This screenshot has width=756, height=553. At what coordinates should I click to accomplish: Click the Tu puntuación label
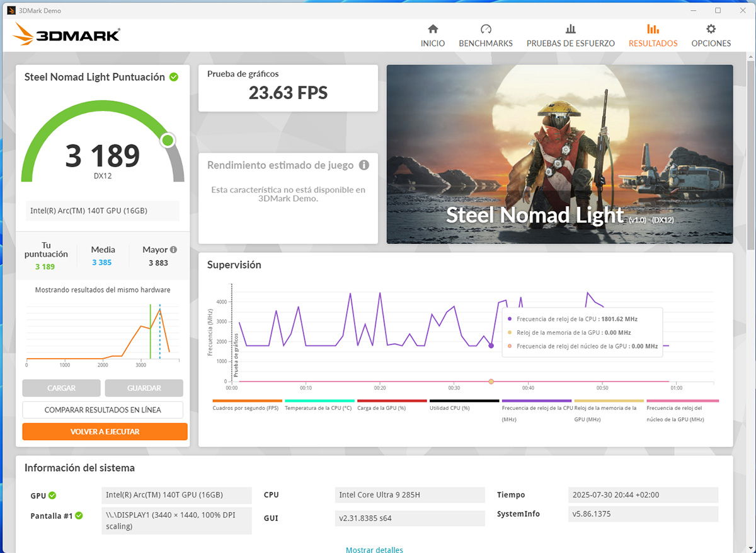(x=46, y=250)
